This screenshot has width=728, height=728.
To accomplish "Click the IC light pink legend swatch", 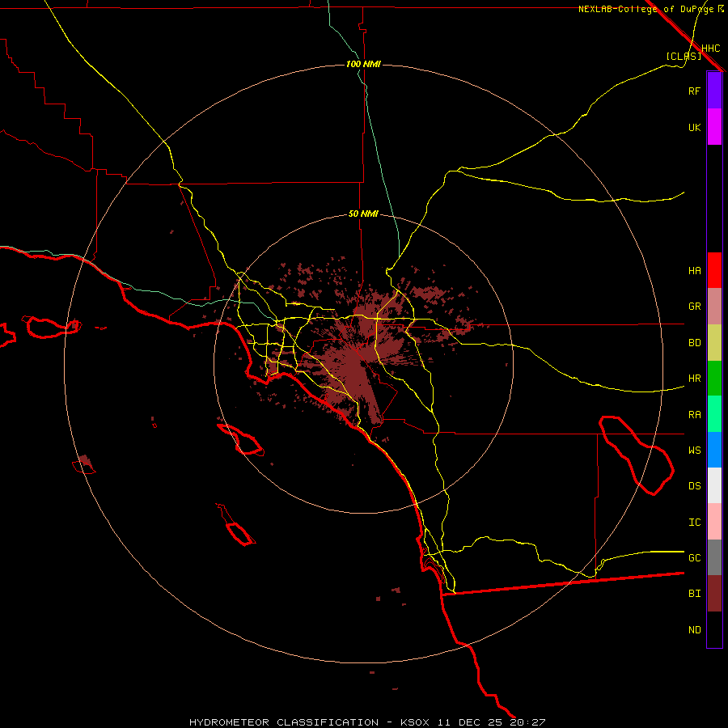I will 714,522.
